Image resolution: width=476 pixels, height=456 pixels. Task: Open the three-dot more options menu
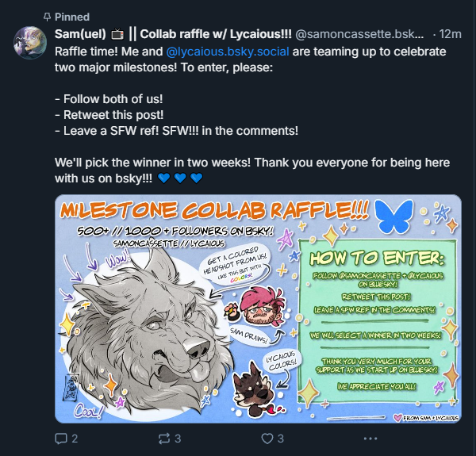tap(370, 439)
